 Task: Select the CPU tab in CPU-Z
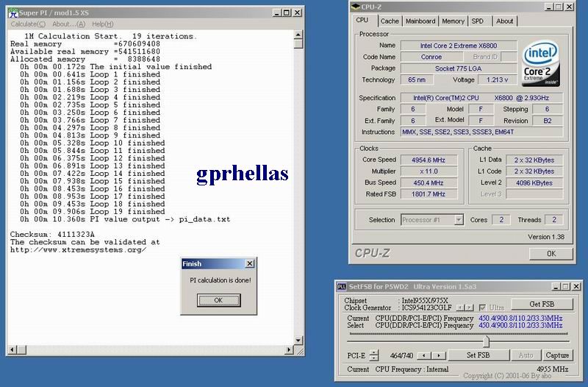pyautogui.click(x=362, y=21)
